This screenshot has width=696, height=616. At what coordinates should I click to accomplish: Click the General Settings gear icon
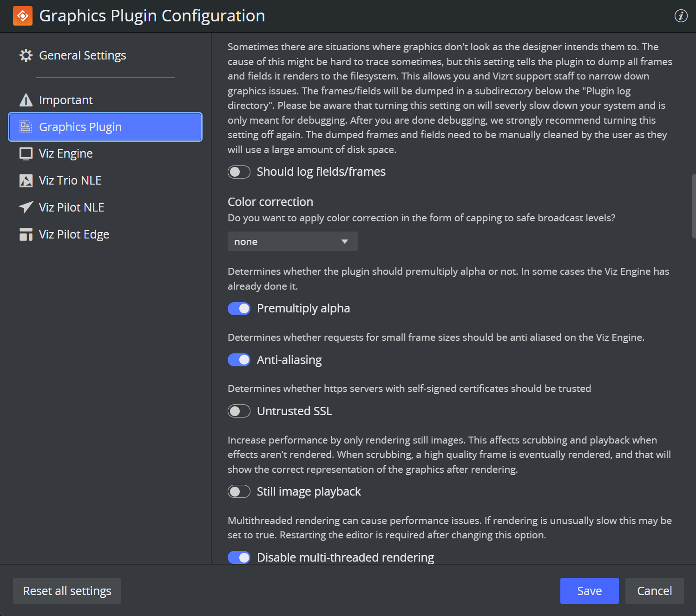[26, 55]
